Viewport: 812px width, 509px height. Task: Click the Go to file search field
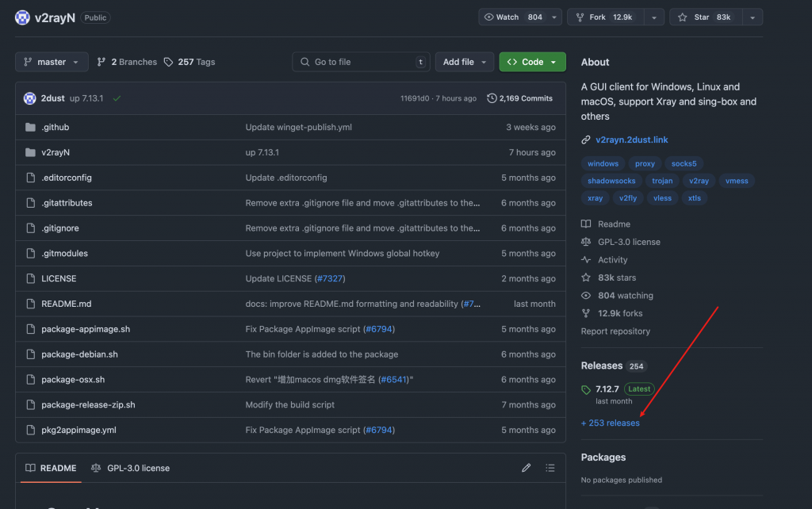(x=361, y=62)
